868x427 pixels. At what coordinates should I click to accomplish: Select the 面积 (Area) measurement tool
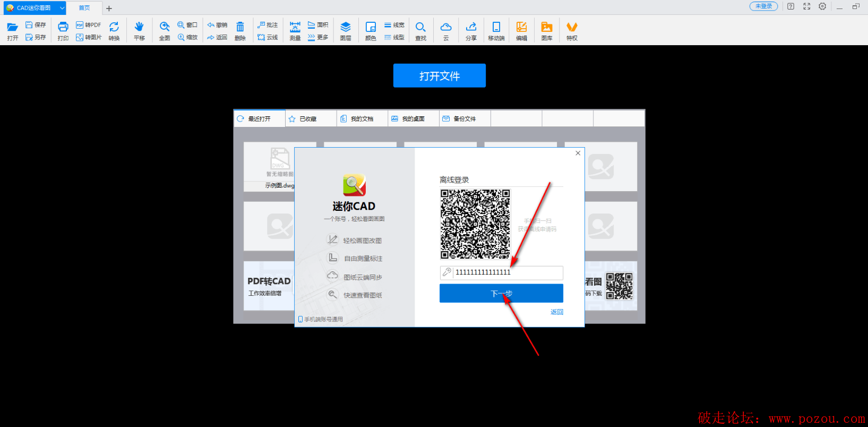tap(318, 25)
